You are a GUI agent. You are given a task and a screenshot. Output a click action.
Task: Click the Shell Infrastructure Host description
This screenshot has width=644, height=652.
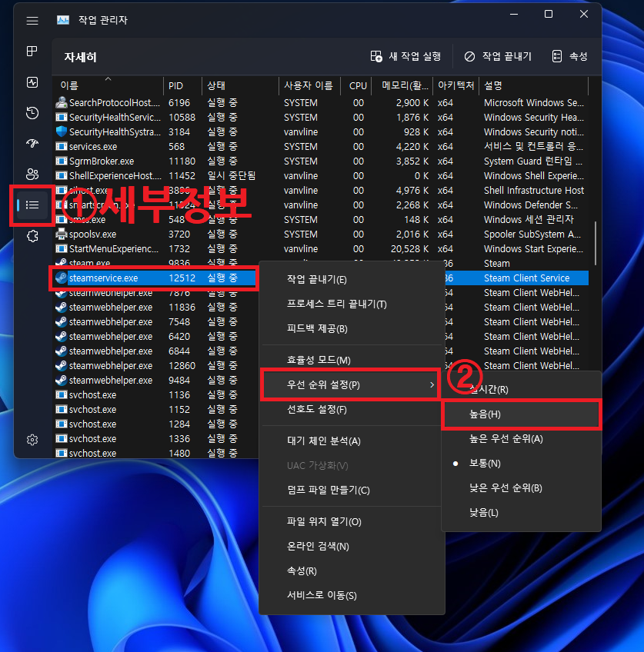pyautogui.click(x=534, y=191)
